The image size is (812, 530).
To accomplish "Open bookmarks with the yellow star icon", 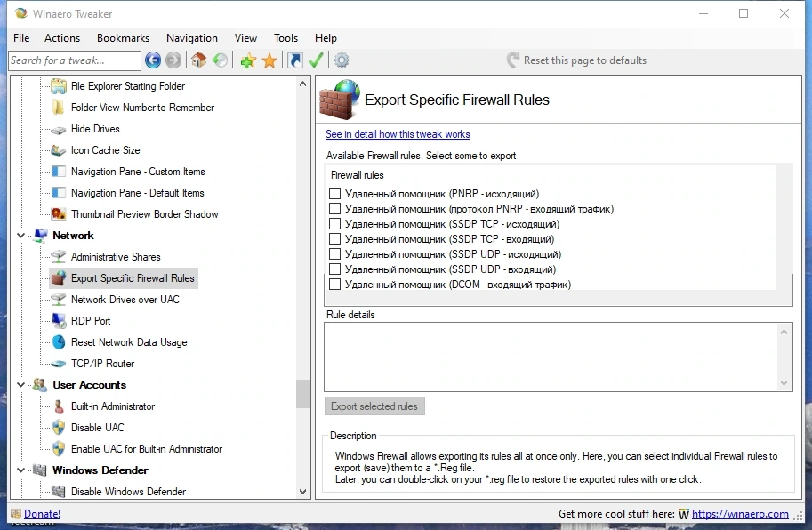I will point(269,60).
